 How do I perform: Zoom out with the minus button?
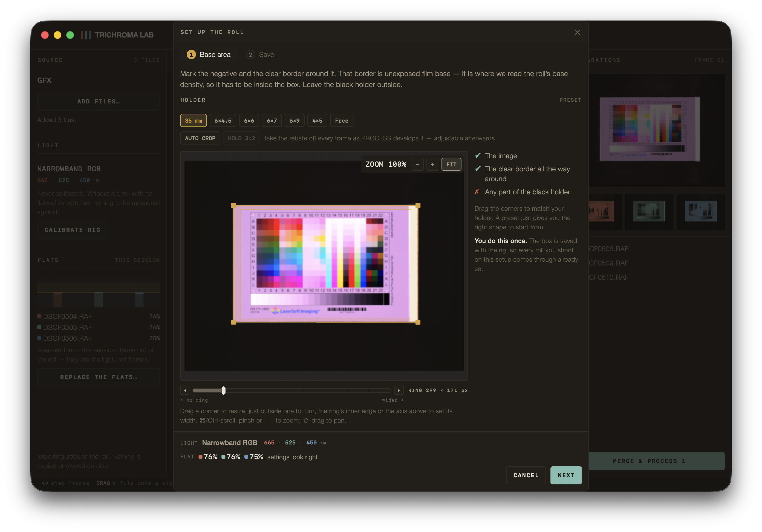(x=417, y=164)
